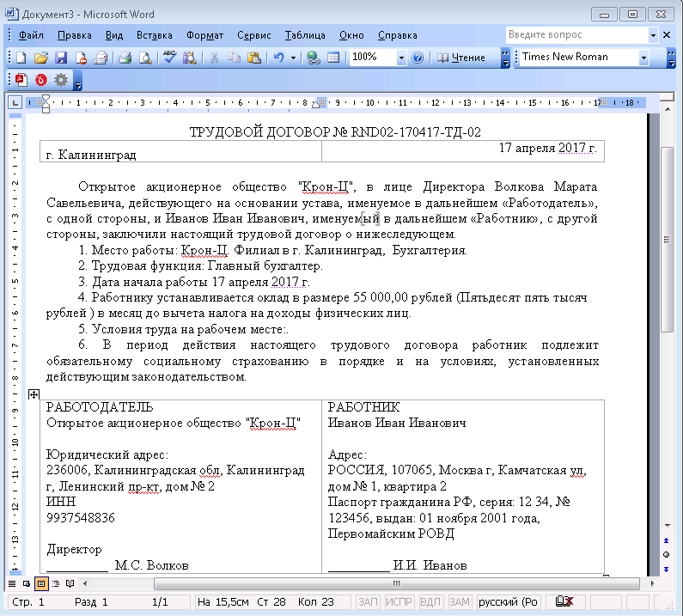
Task: Click the Print icon
Action: coord(125,58)
